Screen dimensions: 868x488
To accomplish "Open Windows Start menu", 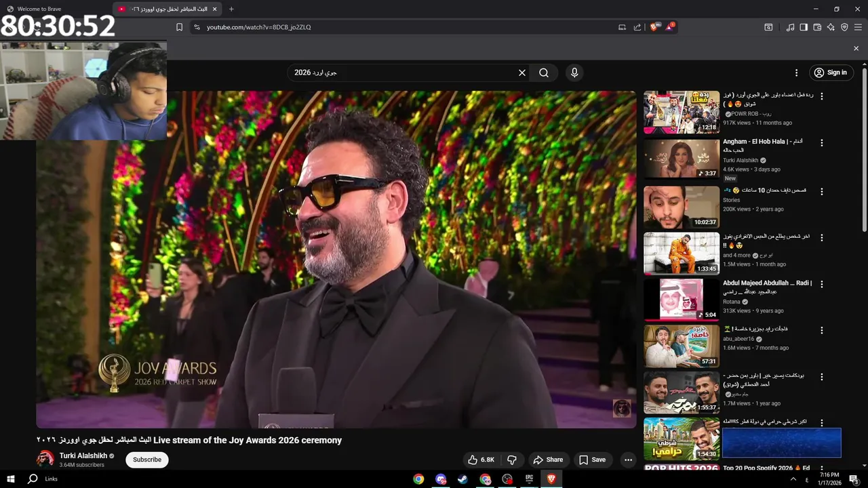I will click(11, 479).
